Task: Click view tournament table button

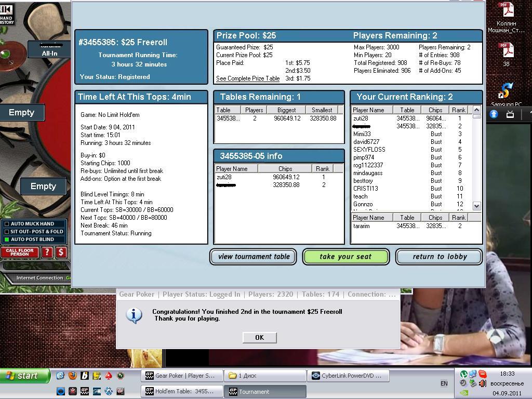Action: [x=254, y=257]
